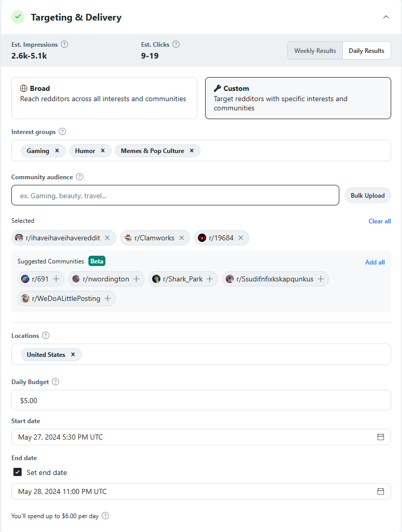Select Custom targeting option

298,98
